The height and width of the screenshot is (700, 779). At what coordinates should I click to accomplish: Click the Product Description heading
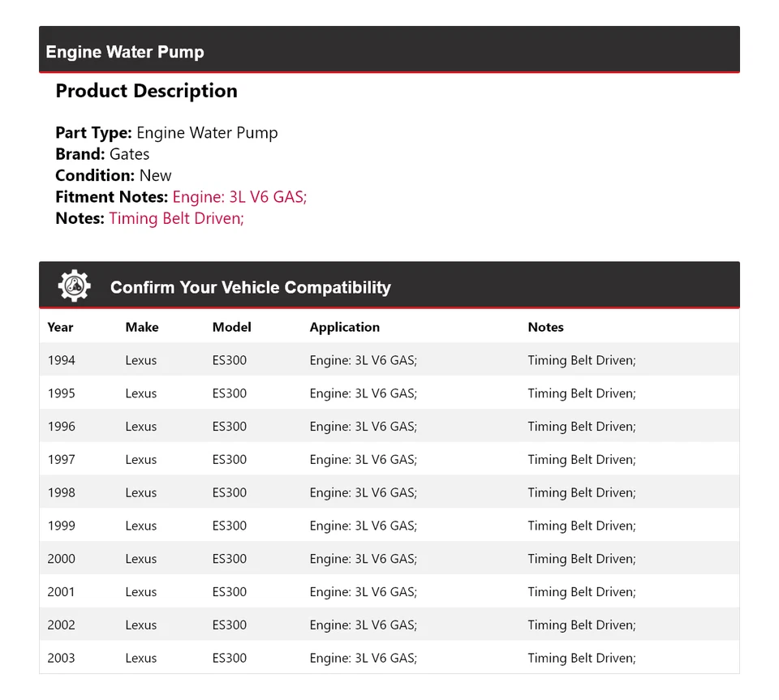coord(146,91)
